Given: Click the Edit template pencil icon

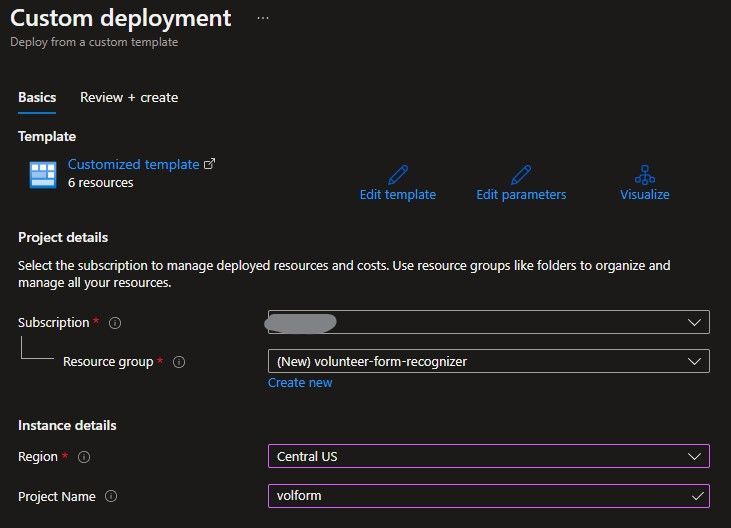Looking at the screenshot, I should (397, 174).
